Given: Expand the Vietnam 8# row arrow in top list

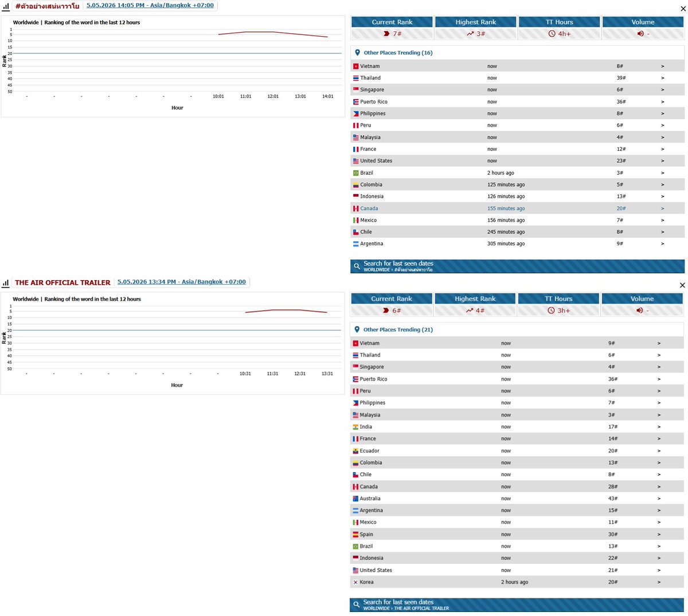Looking at the screenshot, I should (x=663, y=66).
